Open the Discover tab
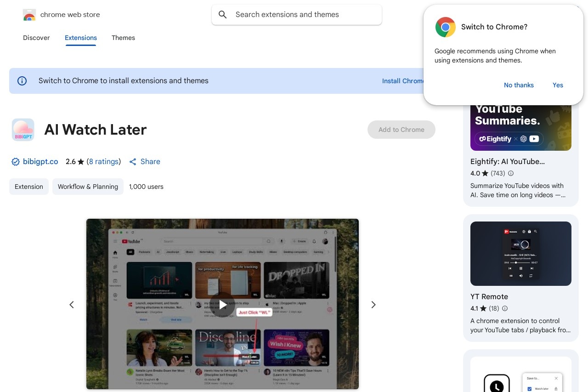The width and height of the screenshot is (588, 392). [36, 38]
